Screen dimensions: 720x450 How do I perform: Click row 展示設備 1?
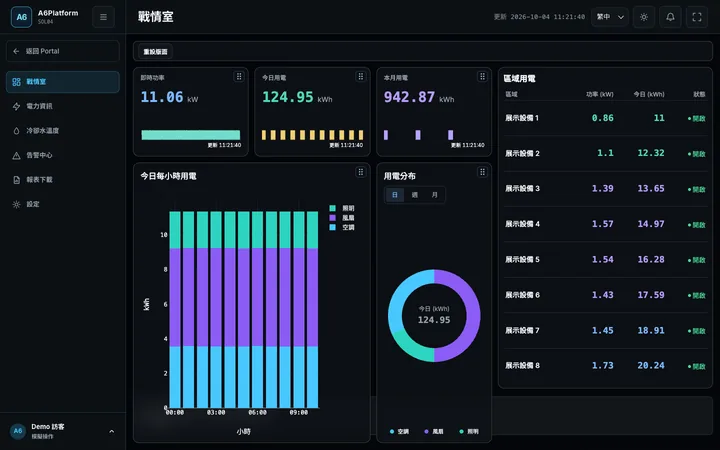pyautogui.click(x=605, y=118)
